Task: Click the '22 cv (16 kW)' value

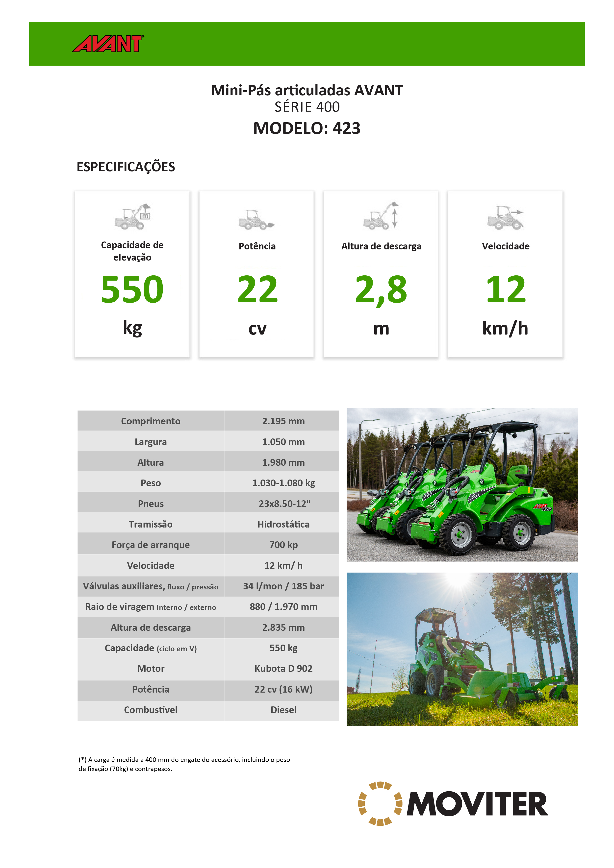Action: [283, 690]
